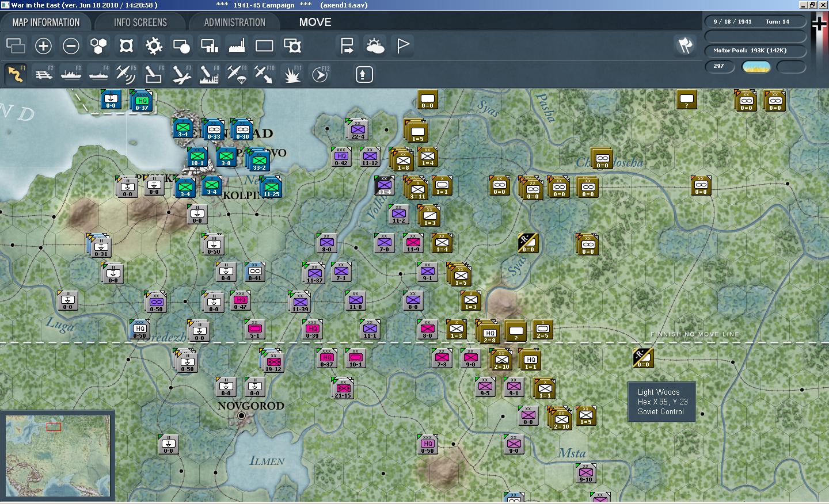The width and height of the screenshot is (829, 504).
Task: Select the cyan HQ 0-37 unit counter
Action: 142,101
